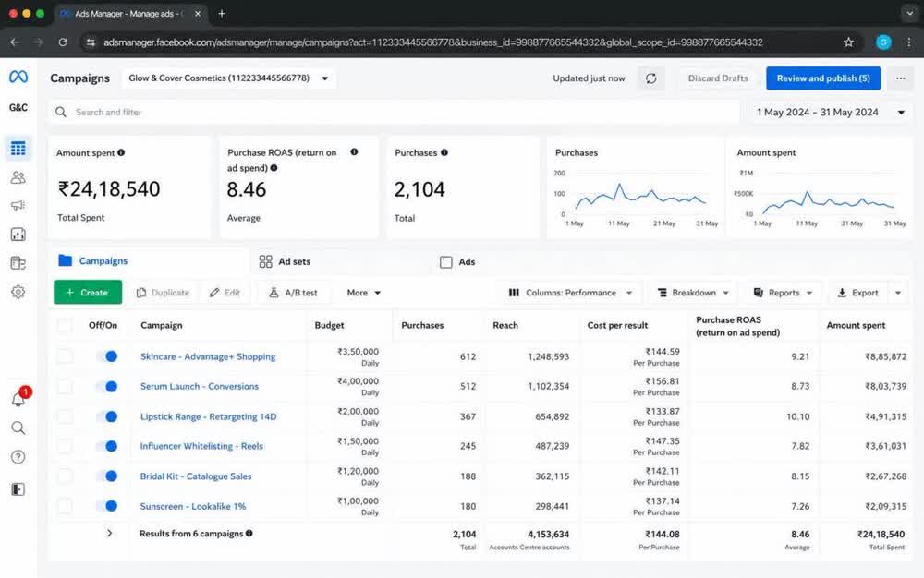
Task: Open the dropdown arrow beside Export
Action: pos(898,293)
